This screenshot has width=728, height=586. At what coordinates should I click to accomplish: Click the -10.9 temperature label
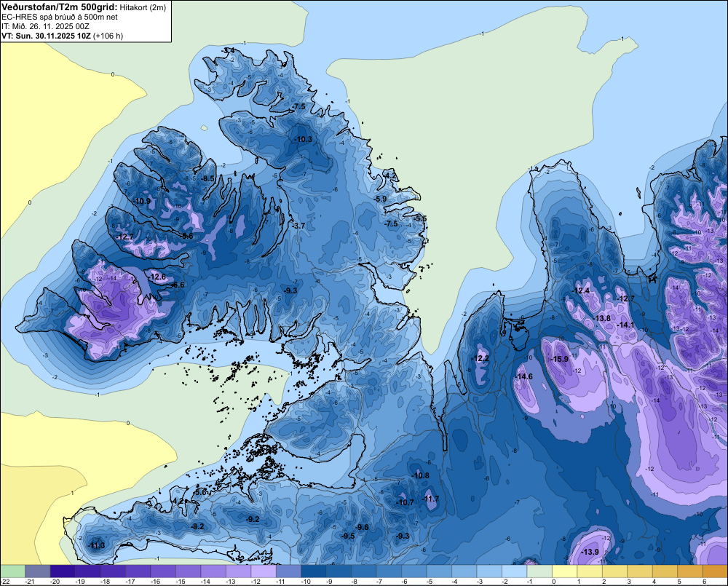[x=142, y=201]
